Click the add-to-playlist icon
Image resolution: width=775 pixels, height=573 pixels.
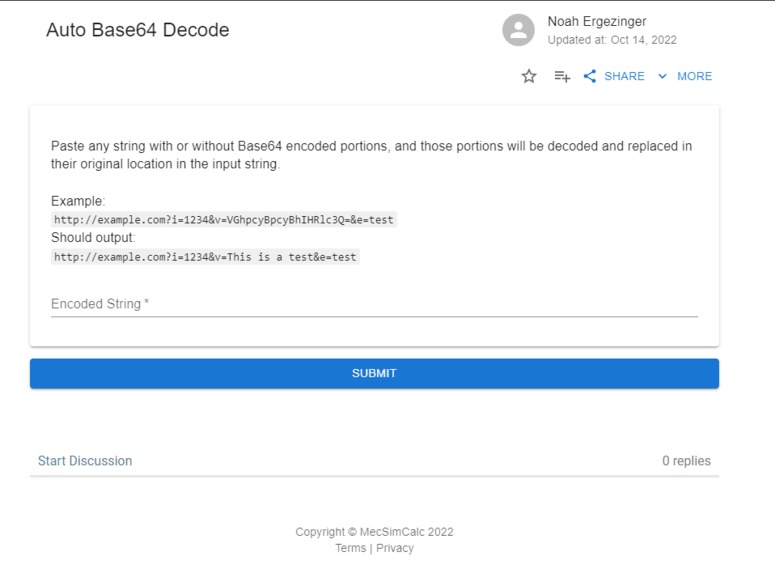pos(562,76)
